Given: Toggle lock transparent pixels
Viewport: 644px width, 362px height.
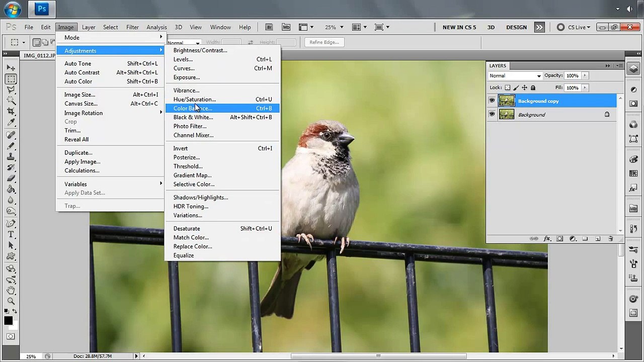Looking at the screenshot, I should click(x=508, y=88).
